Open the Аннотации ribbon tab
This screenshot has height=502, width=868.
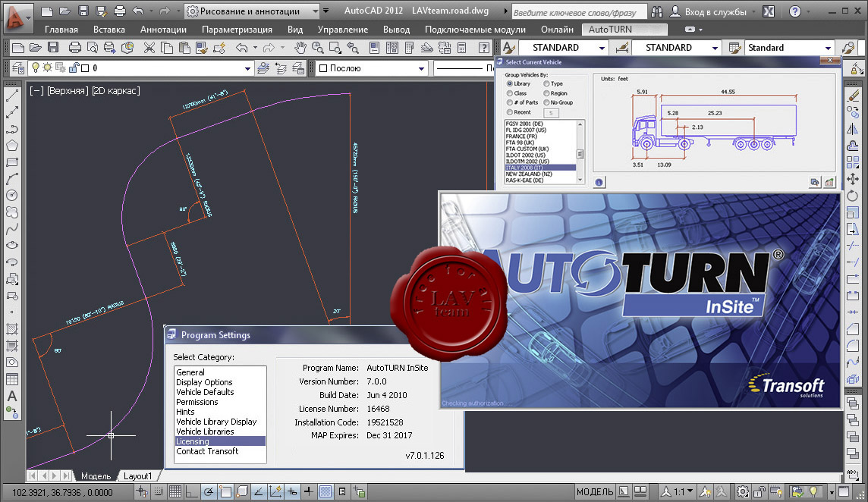point(163,30)
